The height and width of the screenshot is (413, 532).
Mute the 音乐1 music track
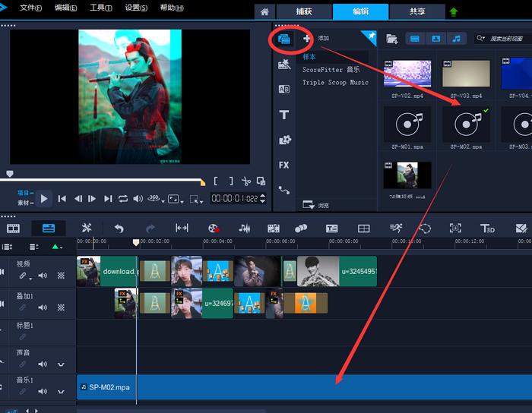(43, 392)
